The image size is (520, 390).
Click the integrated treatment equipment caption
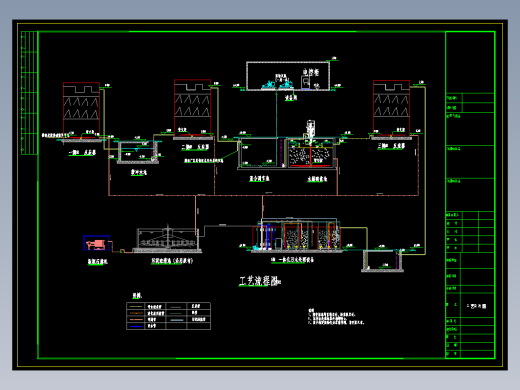click(x=292, y=260)
